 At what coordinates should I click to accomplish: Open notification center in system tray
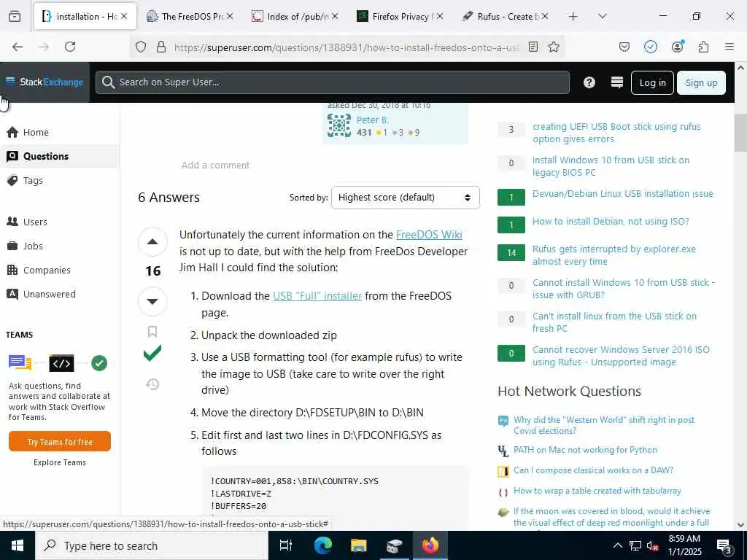pos(724,545)
